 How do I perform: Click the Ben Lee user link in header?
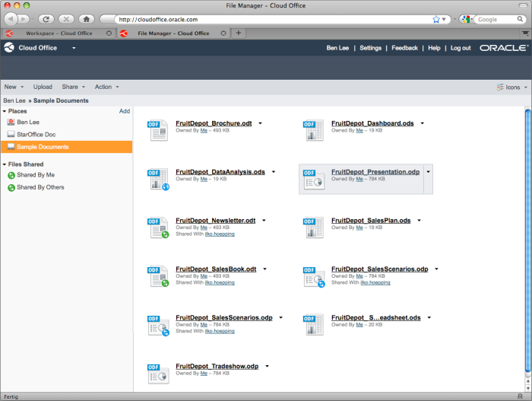337,48
